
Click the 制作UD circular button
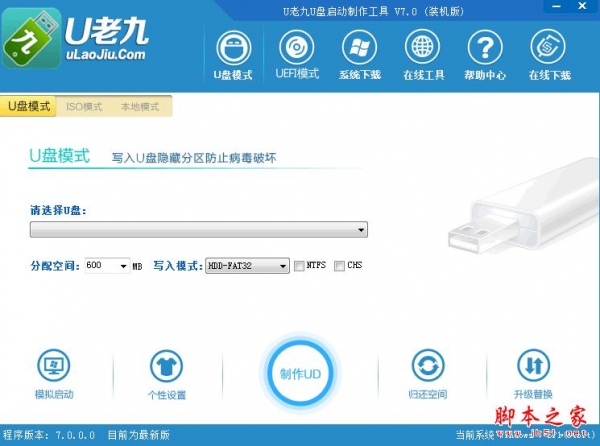click(x=300, y=373)
